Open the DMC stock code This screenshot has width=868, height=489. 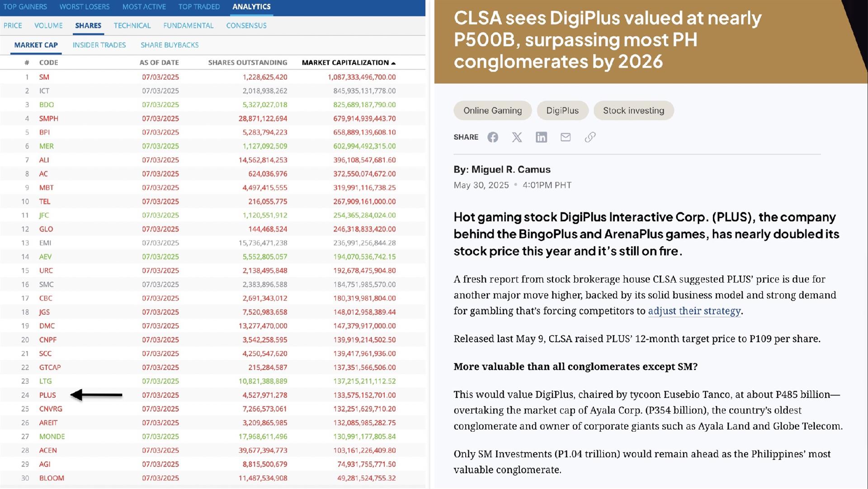tap(47, 326)
